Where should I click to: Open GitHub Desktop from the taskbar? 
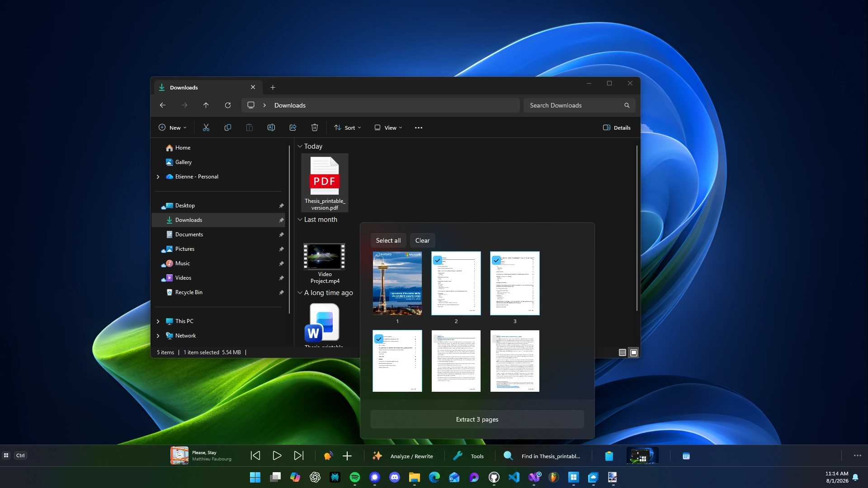(494, 477)
